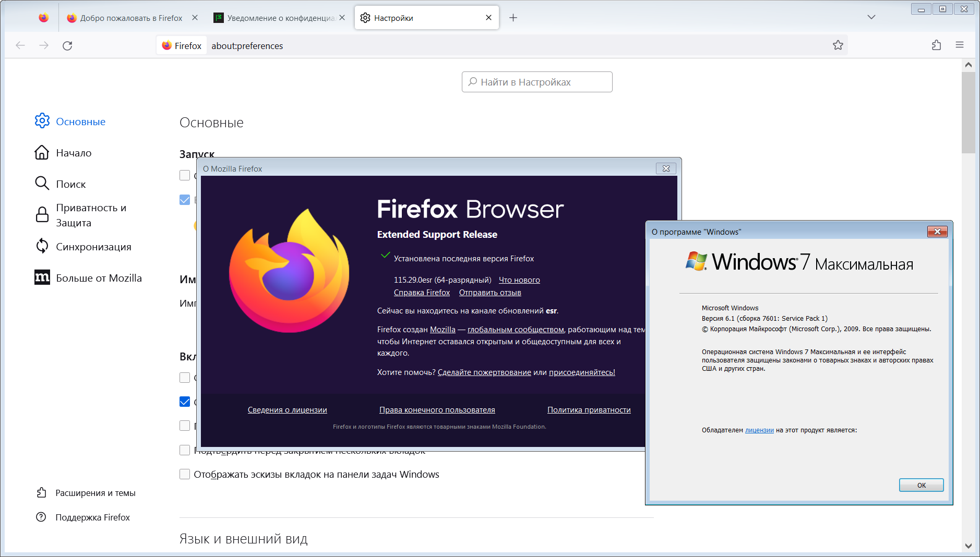Open the Firefox View pinned icon
Viewport: 980px width, 557px height.
(x=44, y=18)
